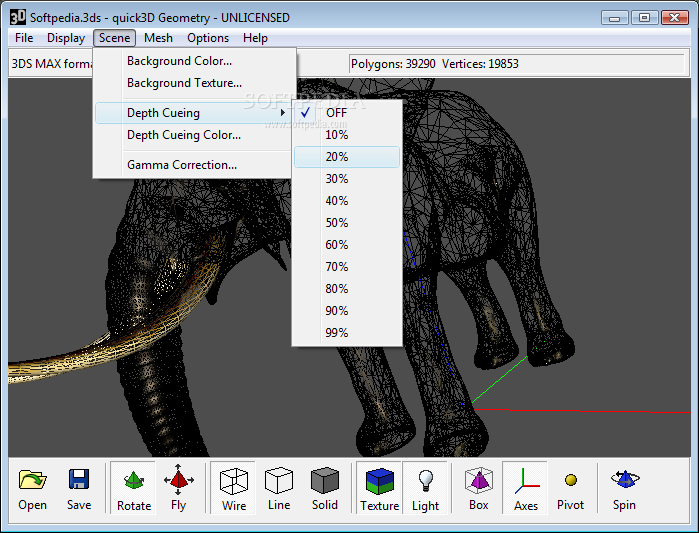Minimize the quick3D Geometry window
699x533 pixels.
[x=614, y=18]
